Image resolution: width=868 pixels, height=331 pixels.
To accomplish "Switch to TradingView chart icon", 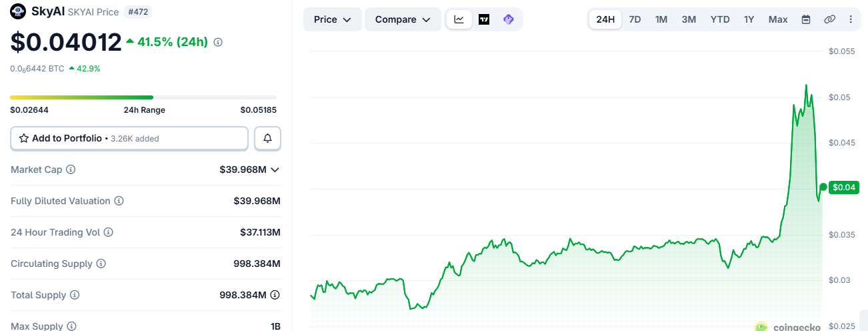I will click(485, 19).
